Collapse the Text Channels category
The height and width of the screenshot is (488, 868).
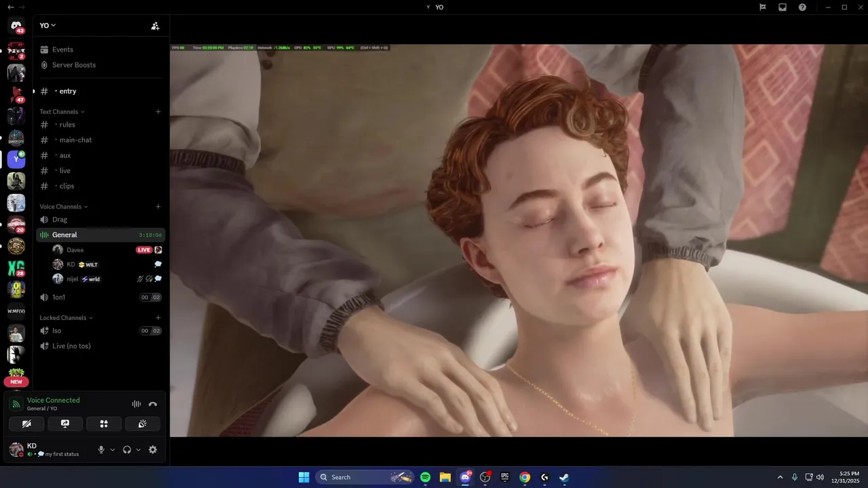click(x=62, y=112)
